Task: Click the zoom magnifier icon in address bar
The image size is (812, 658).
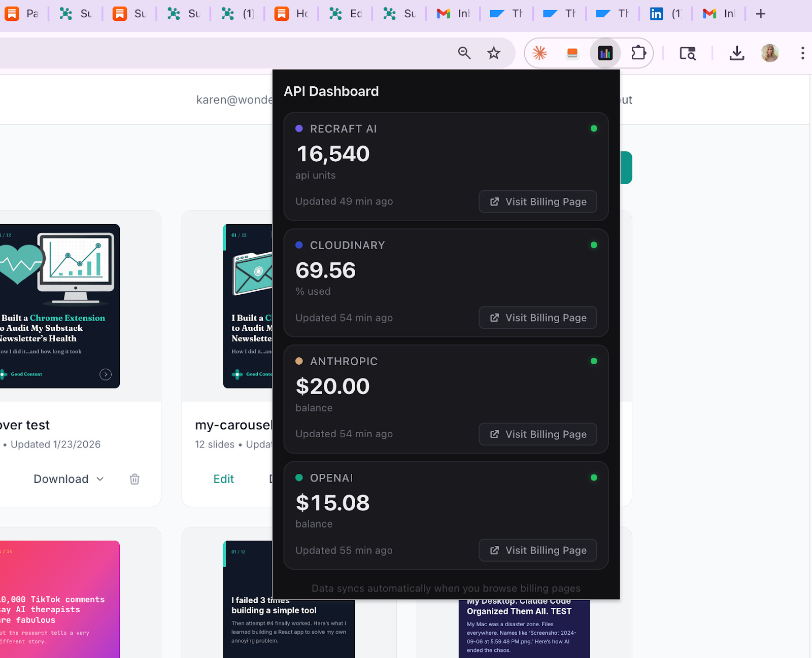Action: 464,53
